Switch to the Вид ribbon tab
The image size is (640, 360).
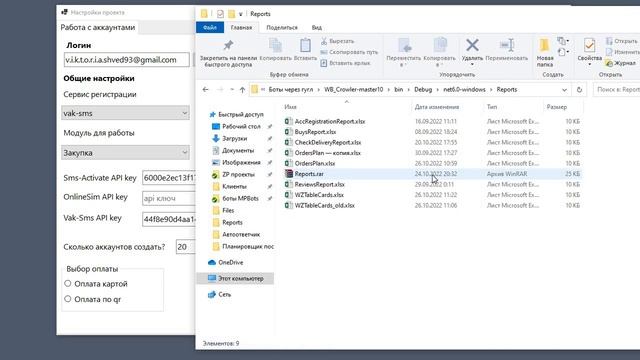[317, 27]
